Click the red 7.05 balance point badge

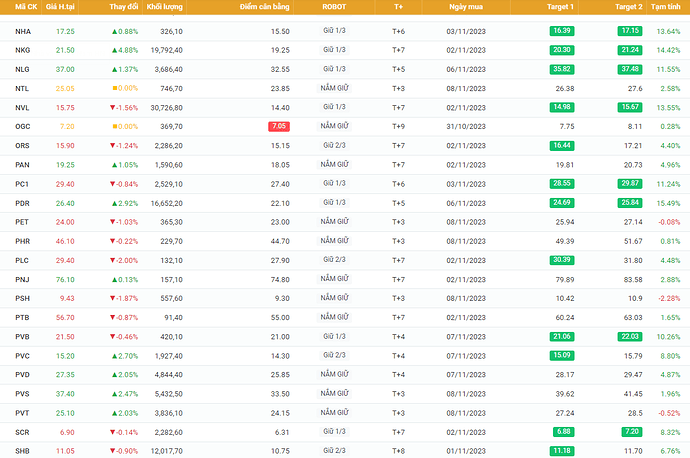[279, 126]
